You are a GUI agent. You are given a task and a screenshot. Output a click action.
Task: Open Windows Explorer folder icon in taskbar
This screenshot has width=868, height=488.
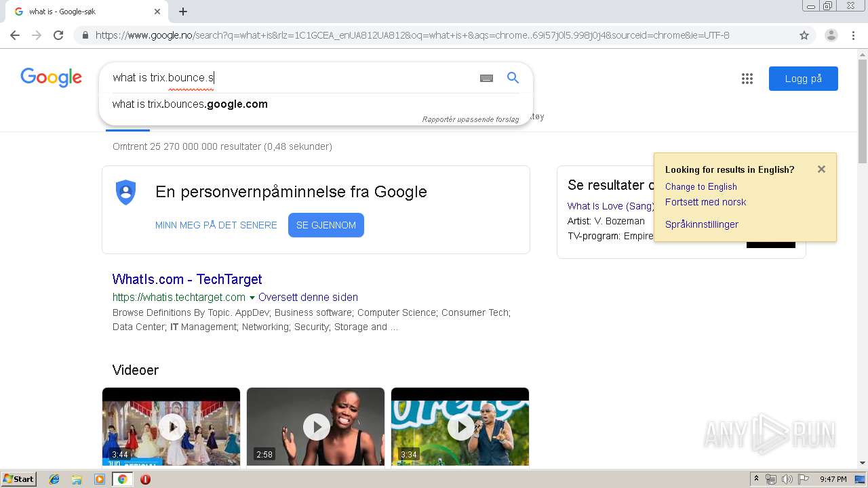77,479
